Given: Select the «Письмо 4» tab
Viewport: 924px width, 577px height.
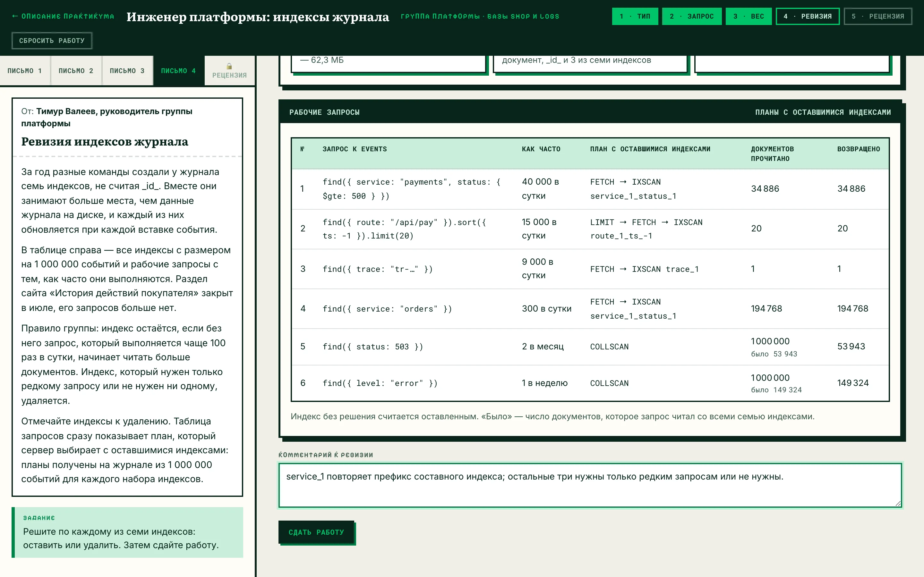Looking at the screenshot, I should pos(178,71).
